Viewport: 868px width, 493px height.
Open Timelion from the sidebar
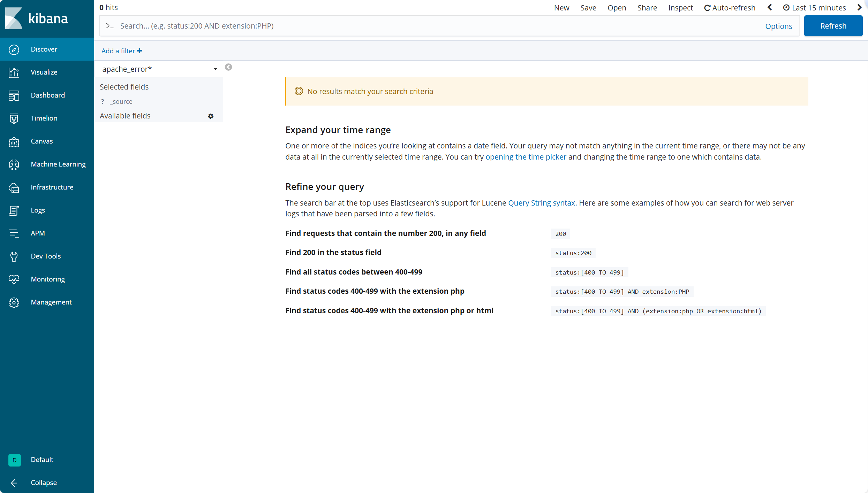[x=14, y=118]
